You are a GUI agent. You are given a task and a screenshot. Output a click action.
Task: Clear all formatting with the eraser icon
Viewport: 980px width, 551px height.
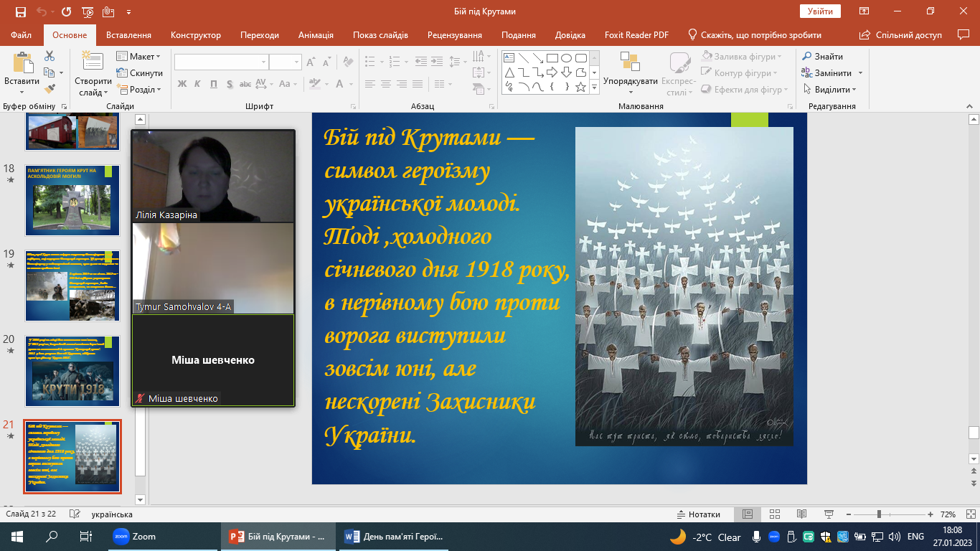pyautogui.click(x=347, y=62)
